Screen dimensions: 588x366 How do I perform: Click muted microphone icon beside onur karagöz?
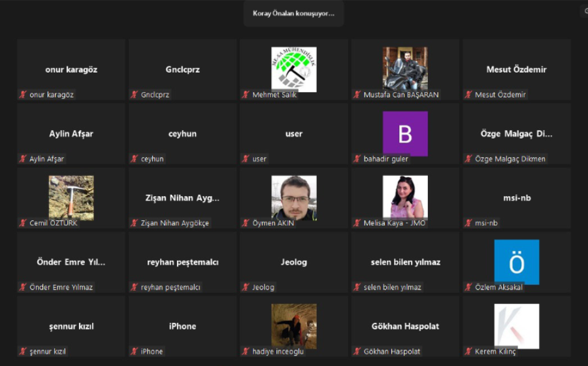pyautogui.click(x=24, y=95)
